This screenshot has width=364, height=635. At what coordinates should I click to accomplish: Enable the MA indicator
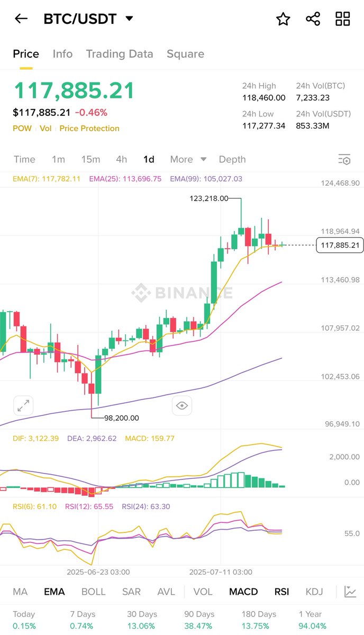[x=20, y=592]
